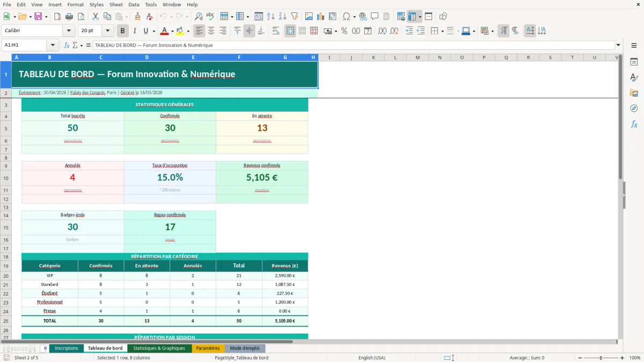The image size is (644, 362).
Task: Click the Formula equals button
Action: click(89, 46)
